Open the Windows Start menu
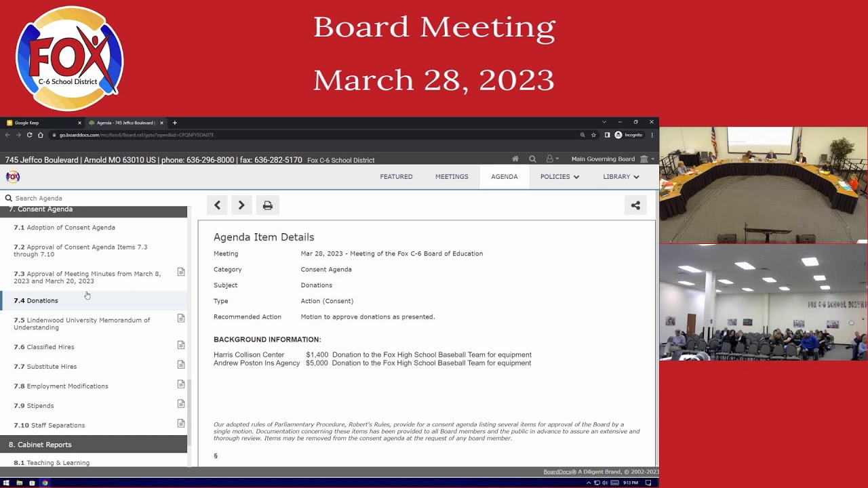868x488 pixels. point(6,483)
